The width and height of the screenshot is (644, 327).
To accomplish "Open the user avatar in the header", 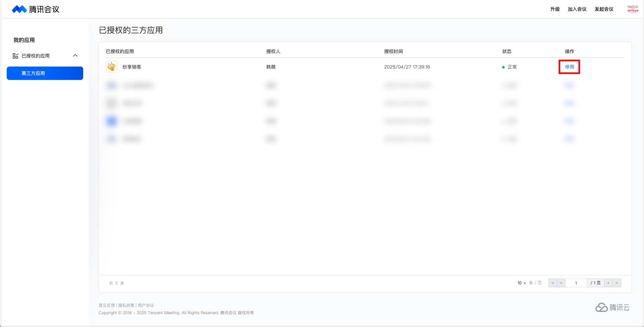I will pyautogui.click(x=633, y=9).
